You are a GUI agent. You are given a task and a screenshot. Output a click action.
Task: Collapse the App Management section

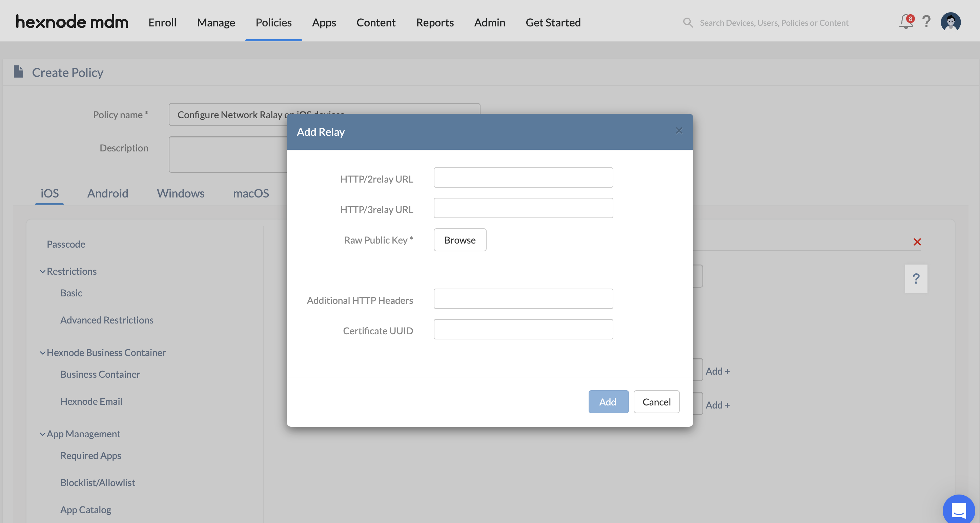pos(43,434)
